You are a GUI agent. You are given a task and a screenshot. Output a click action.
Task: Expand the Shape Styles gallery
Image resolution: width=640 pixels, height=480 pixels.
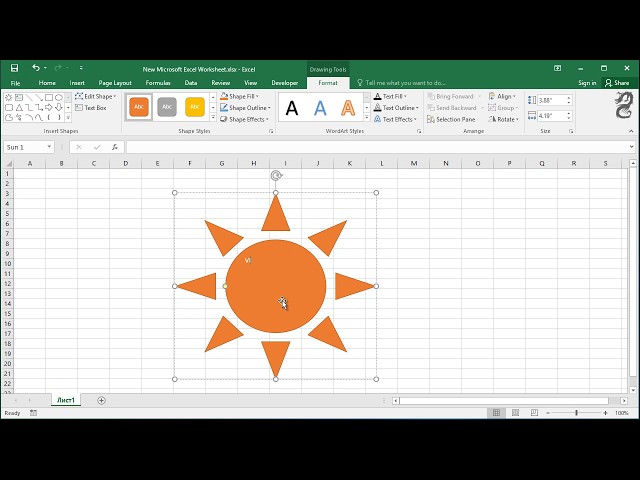tap(213, 118)
